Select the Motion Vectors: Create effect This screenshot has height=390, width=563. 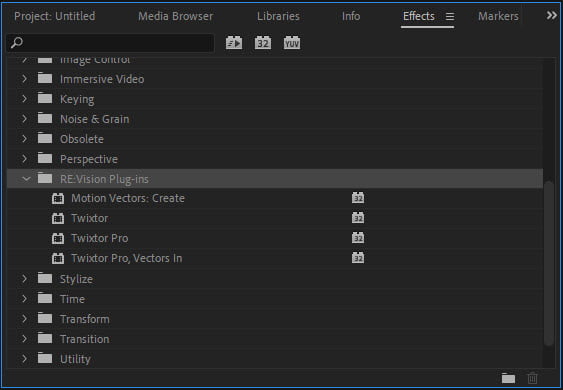point(128,198)
